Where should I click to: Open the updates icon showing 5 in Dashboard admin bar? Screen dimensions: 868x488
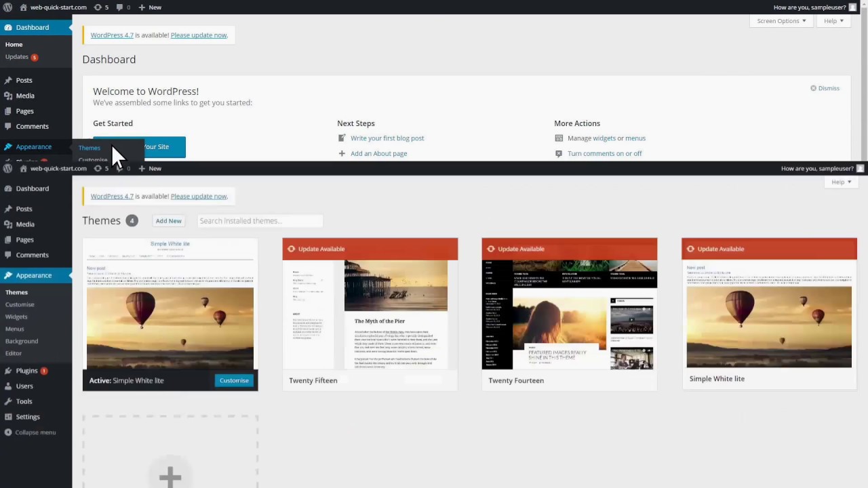point(98,7)
